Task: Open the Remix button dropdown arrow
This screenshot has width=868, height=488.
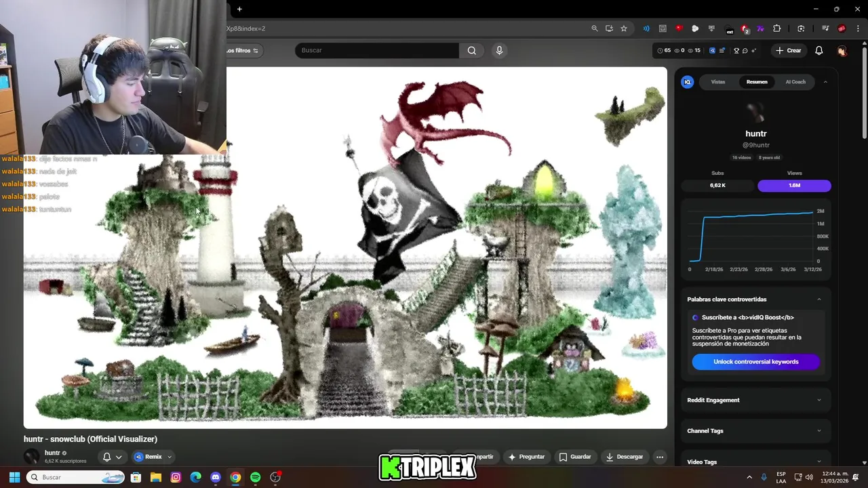Action: 170,457
